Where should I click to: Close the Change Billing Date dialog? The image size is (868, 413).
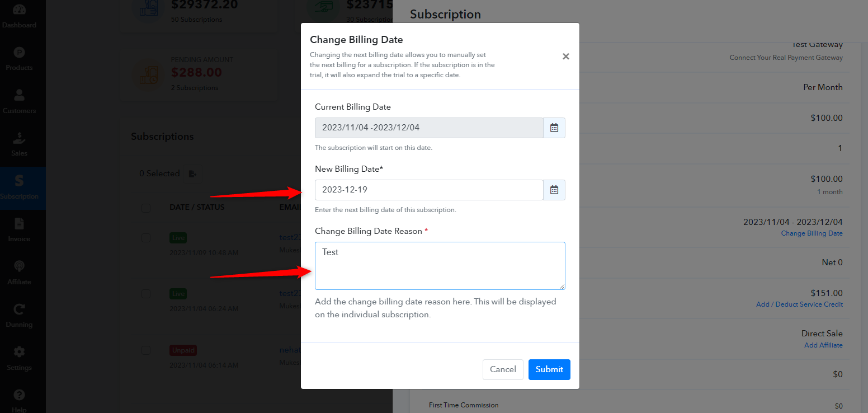(x=566, y=57)
